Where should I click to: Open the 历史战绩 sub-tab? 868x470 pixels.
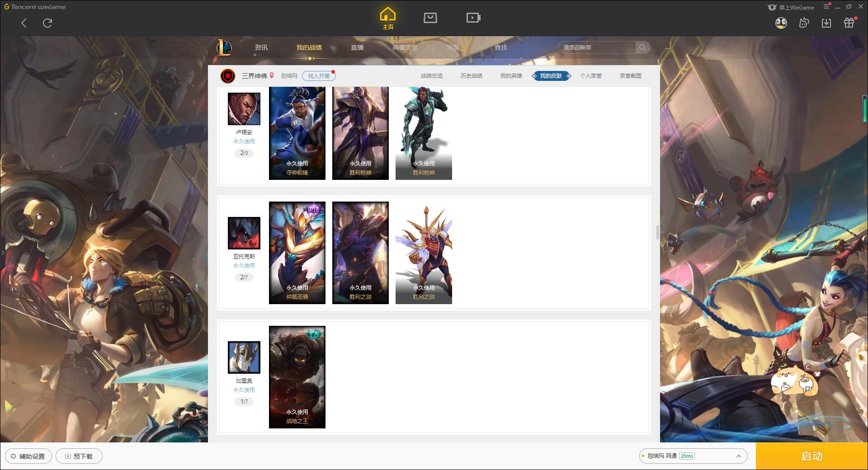472,76
